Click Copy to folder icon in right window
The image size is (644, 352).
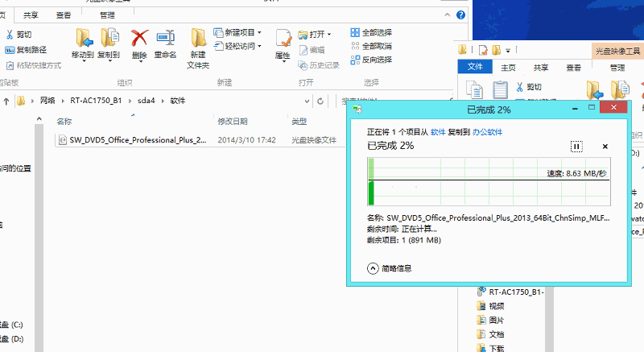(620, 90)
